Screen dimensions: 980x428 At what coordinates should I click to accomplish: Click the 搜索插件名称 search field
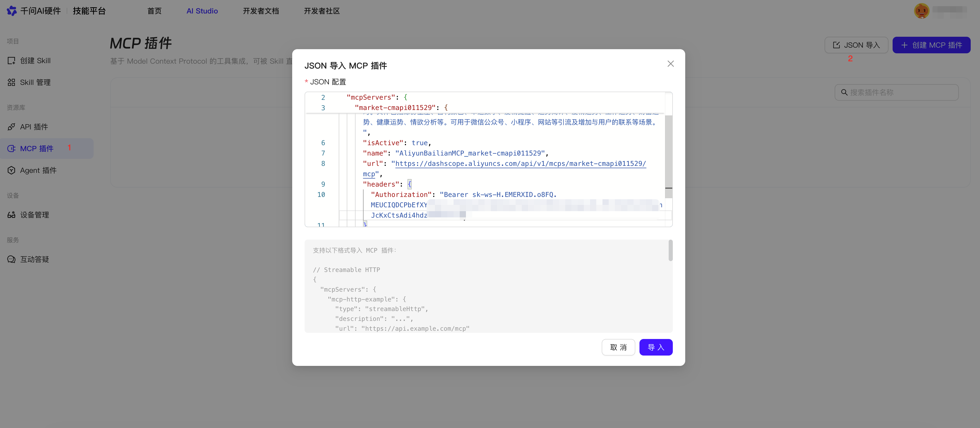click(896, 92)
